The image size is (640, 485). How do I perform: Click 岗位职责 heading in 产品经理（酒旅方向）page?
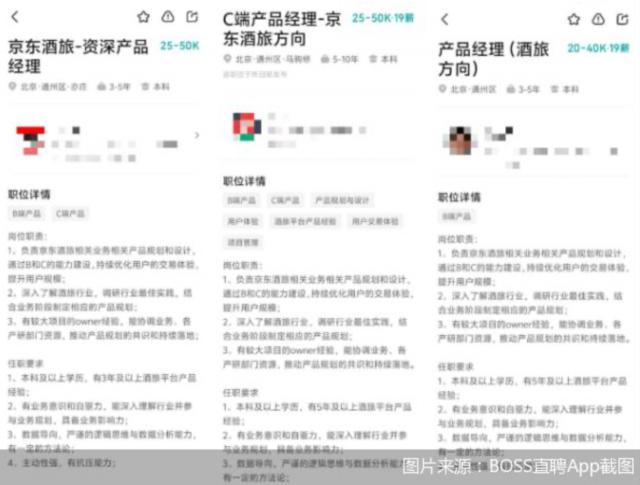(x=458, y=239)
